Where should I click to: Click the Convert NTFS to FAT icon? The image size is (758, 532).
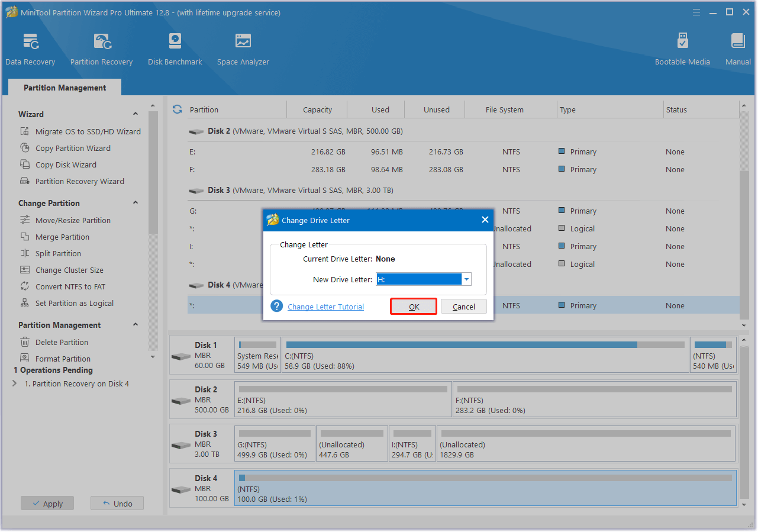tap(25, 286)
